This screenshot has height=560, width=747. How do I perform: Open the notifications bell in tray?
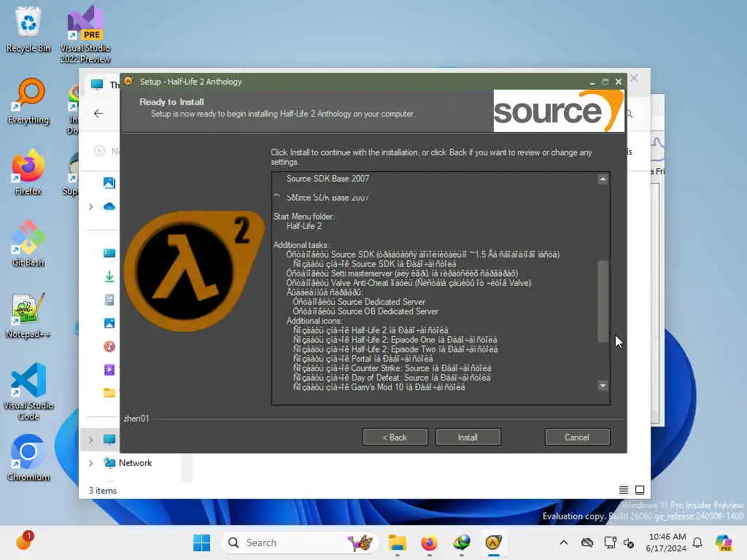[x=697, y=542]
